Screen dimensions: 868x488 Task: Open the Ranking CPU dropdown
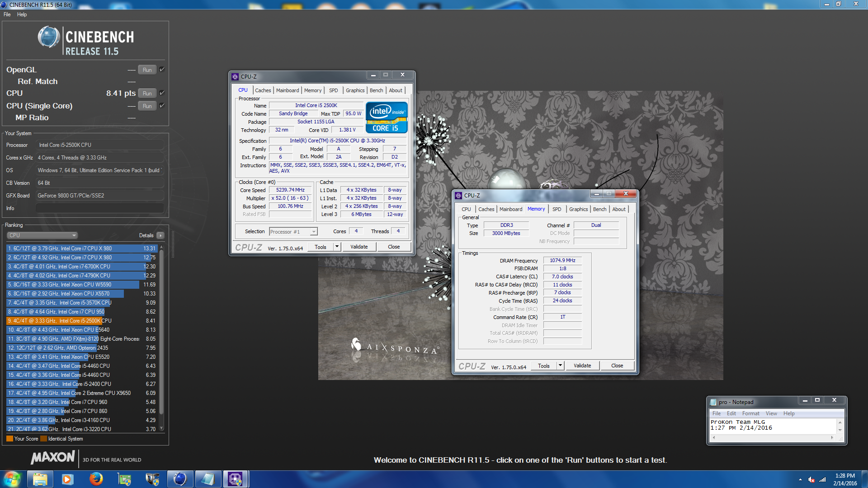pos(42,235)
